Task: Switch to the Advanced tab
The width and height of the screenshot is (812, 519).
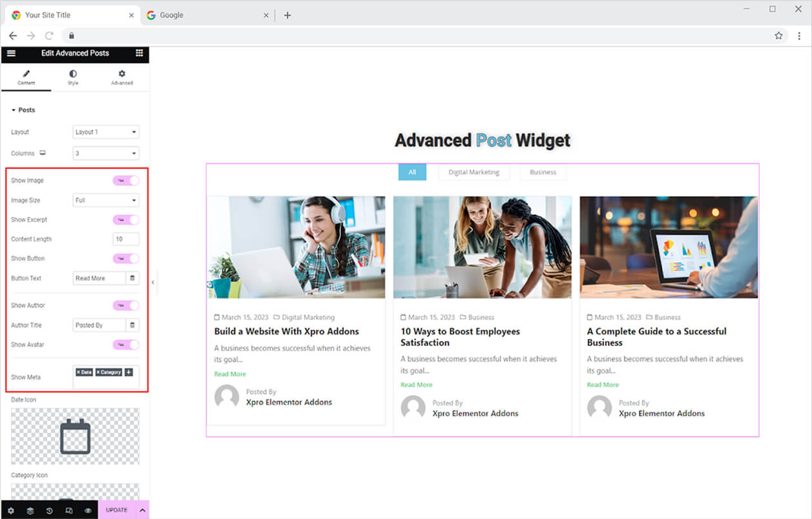Action: coord(121,77)
